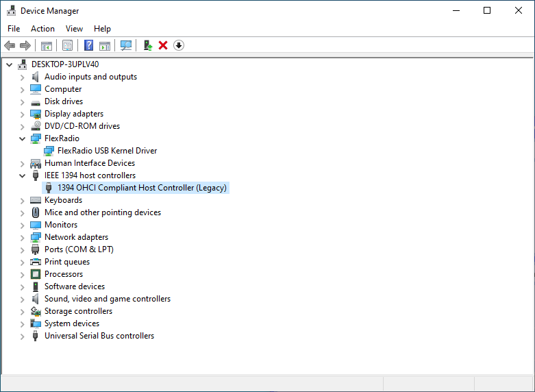Viewport: 535px width, 392px height.
Task: Minimize the Device Manager window
Action: point(456,10)
